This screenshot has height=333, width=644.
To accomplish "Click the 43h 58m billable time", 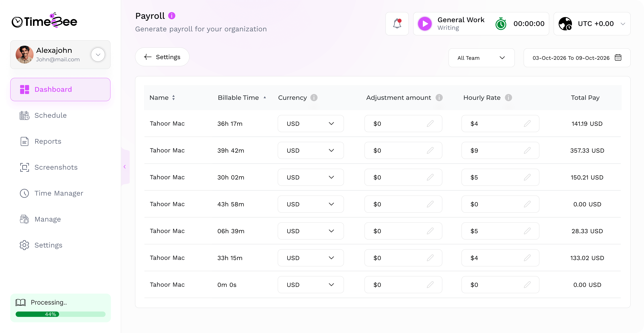I will pyautogui.click(x=231, y=204).
